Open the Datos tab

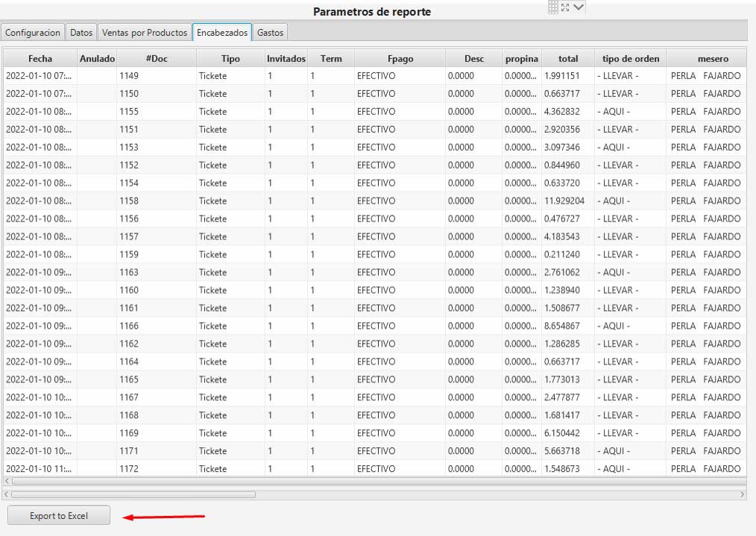click(81, 33)
